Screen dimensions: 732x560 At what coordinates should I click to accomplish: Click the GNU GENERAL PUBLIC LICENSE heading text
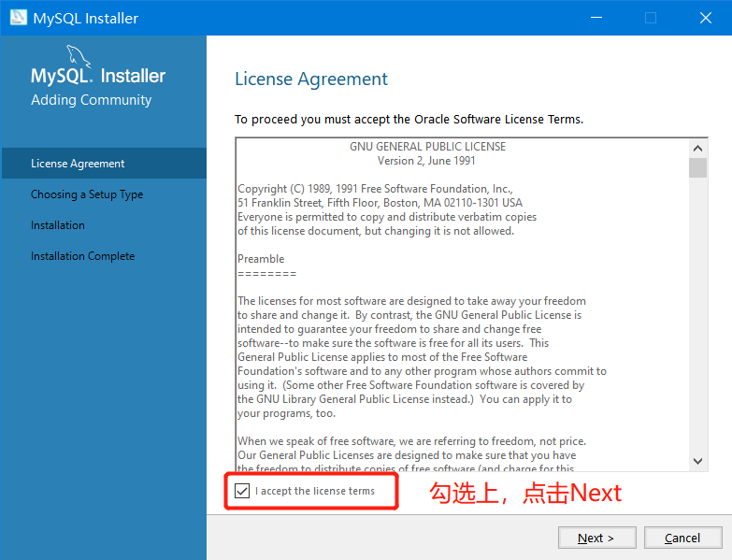pyautogui.click(x=427, y=147)
